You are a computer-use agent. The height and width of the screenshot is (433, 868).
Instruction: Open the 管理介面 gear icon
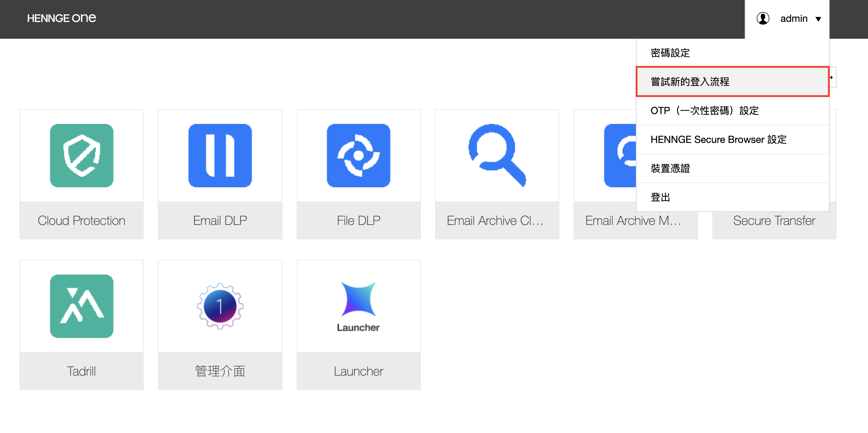click(x=220, y=306)
